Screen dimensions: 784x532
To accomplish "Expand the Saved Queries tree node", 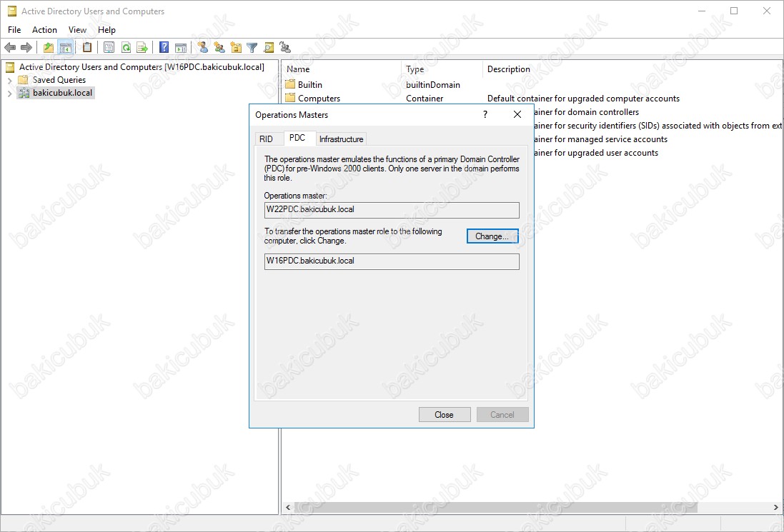I will 9,80.
